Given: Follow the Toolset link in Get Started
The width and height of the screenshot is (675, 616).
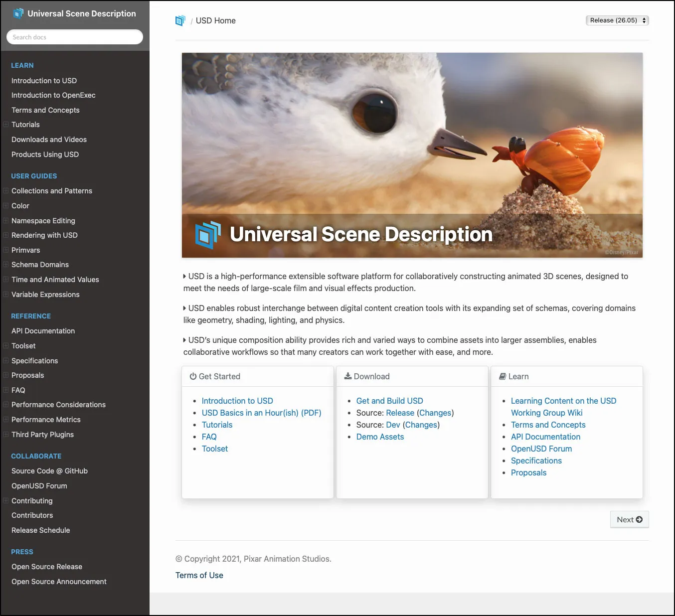Looking at the screenshot, I should [215, 449].
